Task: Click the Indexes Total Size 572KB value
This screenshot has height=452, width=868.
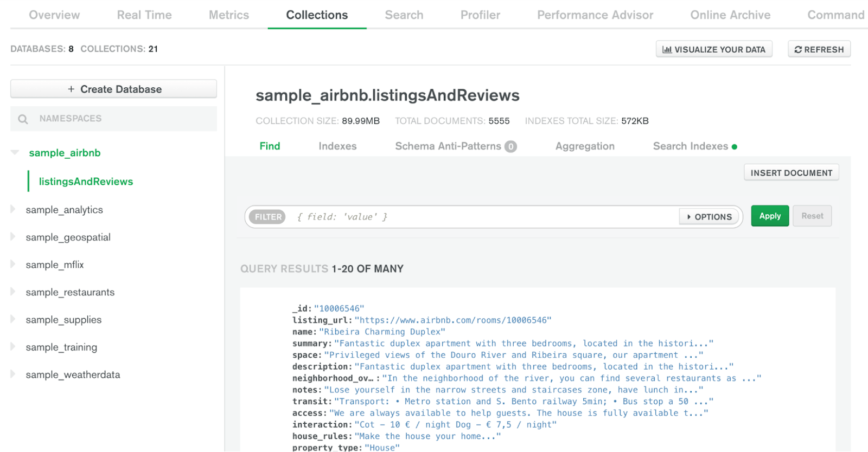Action: tap(635, 121)
